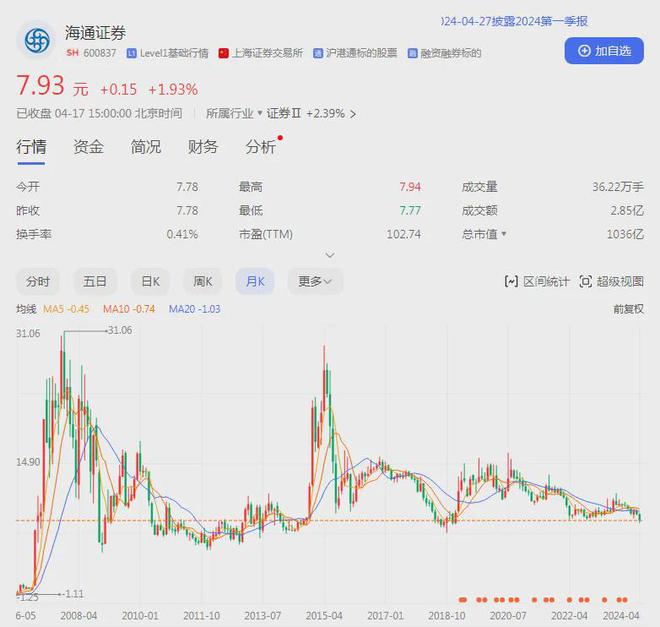Click the 最高 7.94 value
This screenshot has height=627, width=660.
[x=410, y=186]
